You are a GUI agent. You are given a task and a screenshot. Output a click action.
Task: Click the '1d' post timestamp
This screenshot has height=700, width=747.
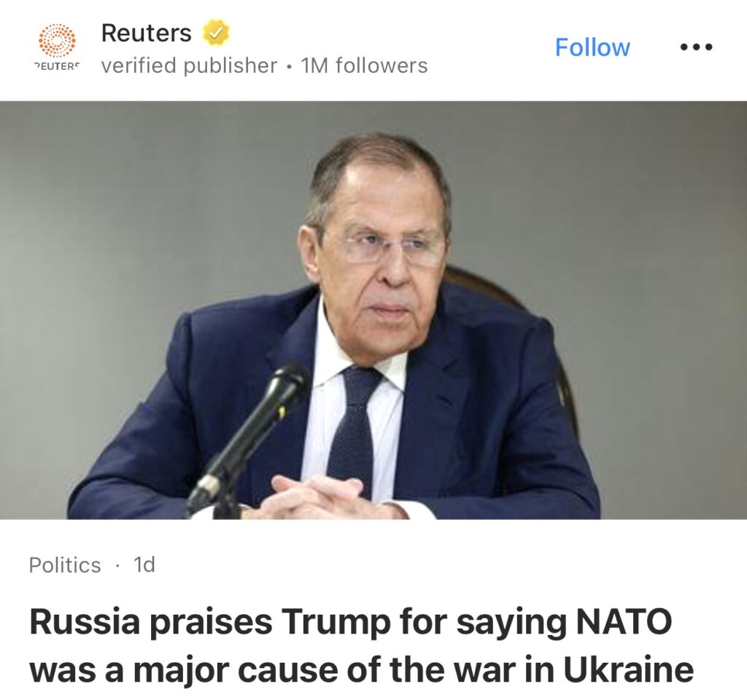click(x=144, y=565)
